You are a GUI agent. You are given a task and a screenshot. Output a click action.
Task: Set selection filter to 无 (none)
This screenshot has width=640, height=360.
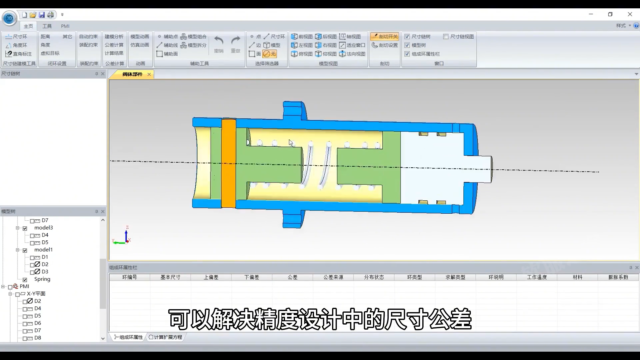(x=269, y=53)
